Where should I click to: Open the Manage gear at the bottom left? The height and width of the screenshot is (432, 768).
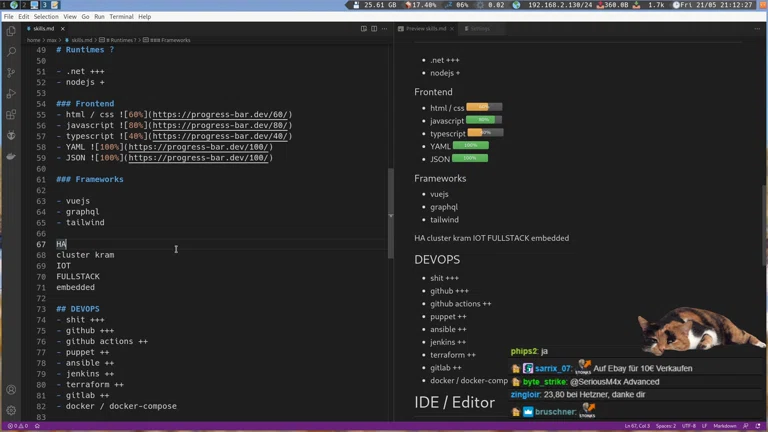[11, 410]
